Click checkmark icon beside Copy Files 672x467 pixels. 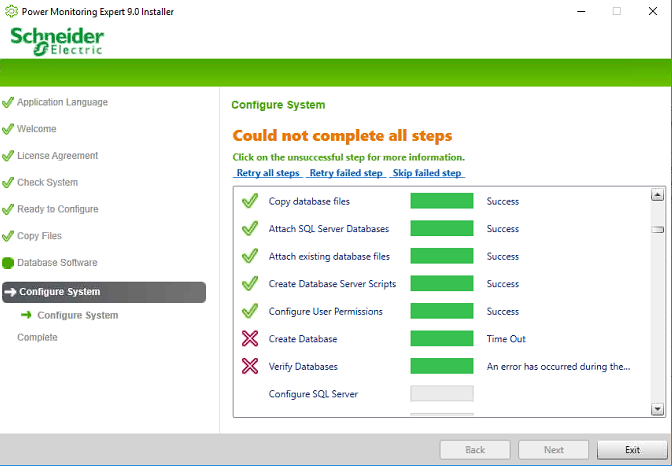(x=8, y=236)
